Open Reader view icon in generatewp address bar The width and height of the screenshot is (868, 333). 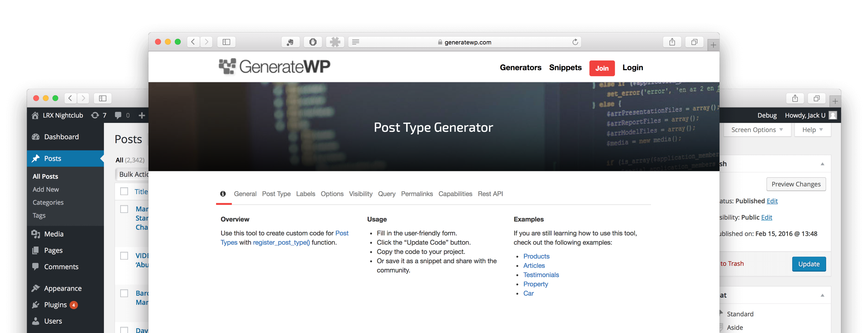(356, 42)
